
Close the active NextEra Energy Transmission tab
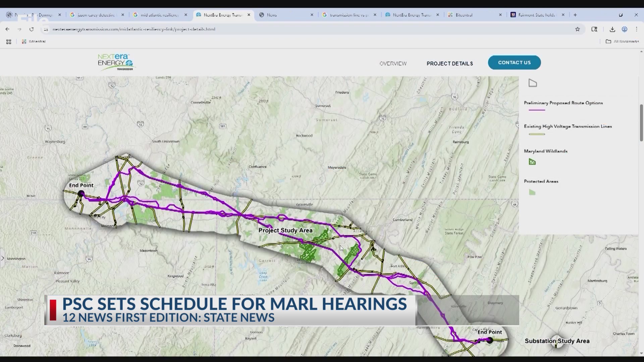(x=249, y=15)
